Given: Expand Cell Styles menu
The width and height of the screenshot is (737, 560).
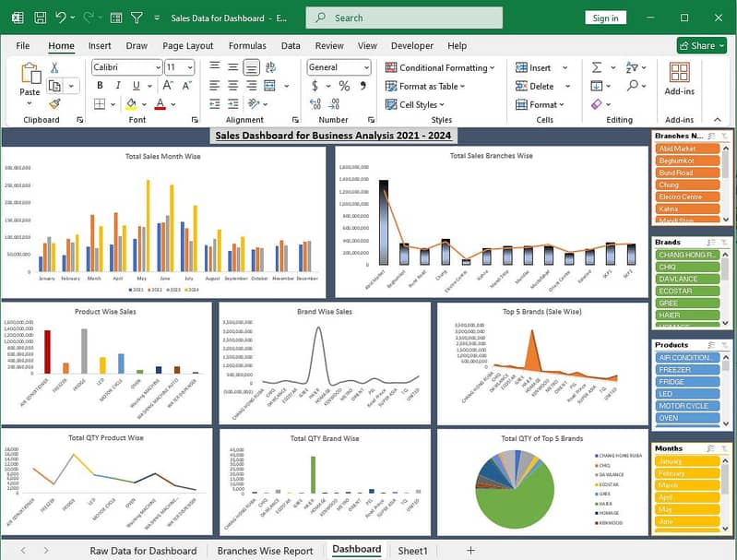Looking at the screenshot, I should 415,104.
